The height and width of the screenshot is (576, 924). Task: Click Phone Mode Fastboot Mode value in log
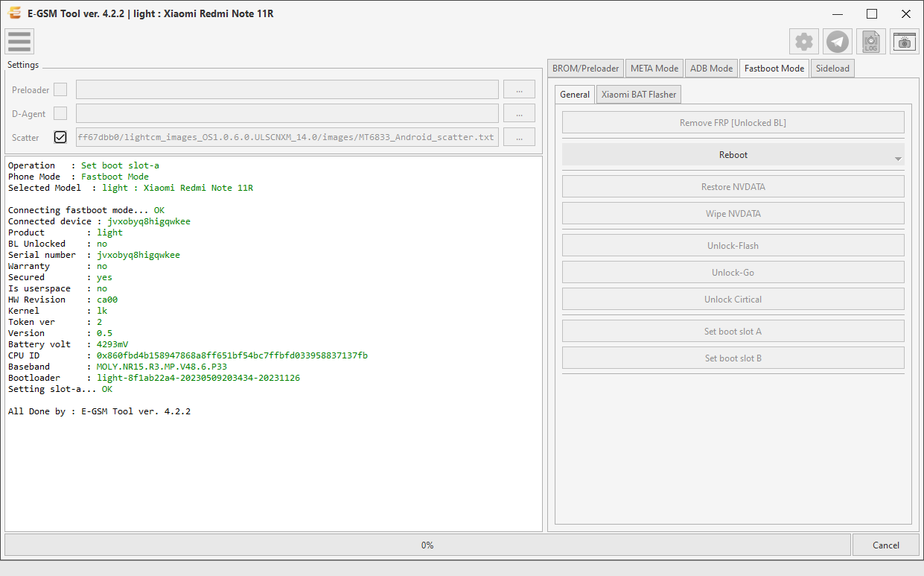[115, 177]
